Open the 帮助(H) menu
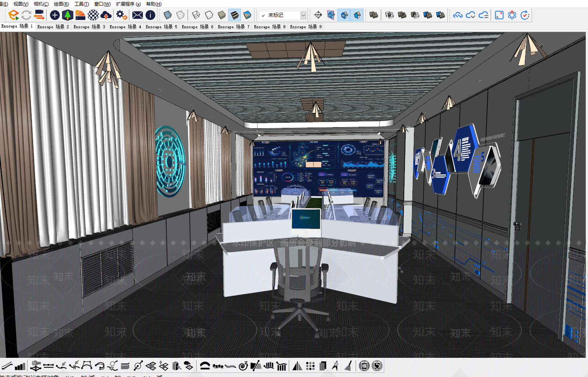Screen dimensions: 588x377 pos(154,4)
